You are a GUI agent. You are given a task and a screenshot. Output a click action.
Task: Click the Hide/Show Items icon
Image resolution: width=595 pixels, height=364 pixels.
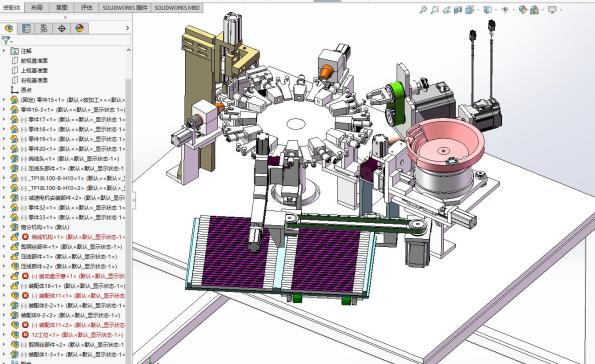click(x=505, y=10)
